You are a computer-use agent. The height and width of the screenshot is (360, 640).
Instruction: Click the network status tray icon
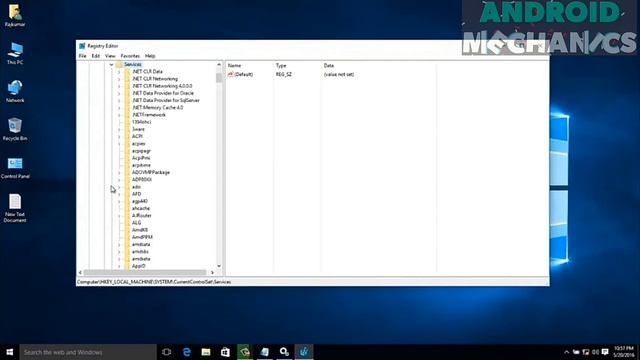click(586, 352)
